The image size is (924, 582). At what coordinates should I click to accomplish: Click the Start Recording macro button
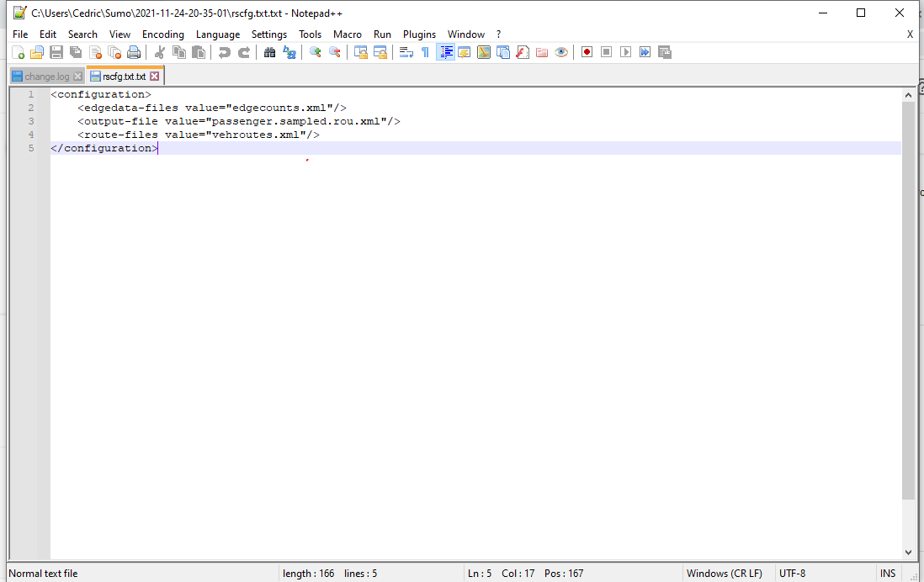pos(587,52)
